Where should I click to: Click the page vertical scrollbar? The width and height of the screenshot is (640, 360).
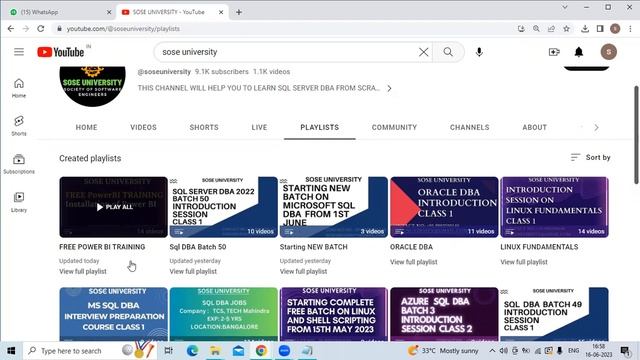pyautogui.click(x=636, y=135)
